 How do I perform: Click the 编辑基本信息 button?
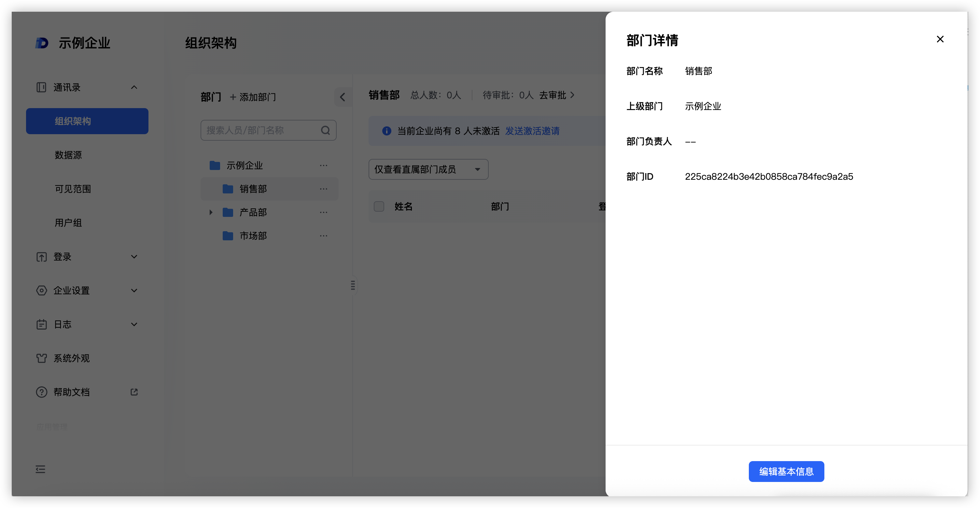pos(786,471)
